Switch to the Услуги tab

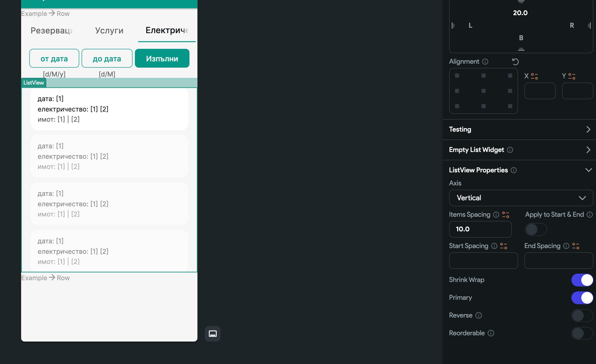point(109,31)
